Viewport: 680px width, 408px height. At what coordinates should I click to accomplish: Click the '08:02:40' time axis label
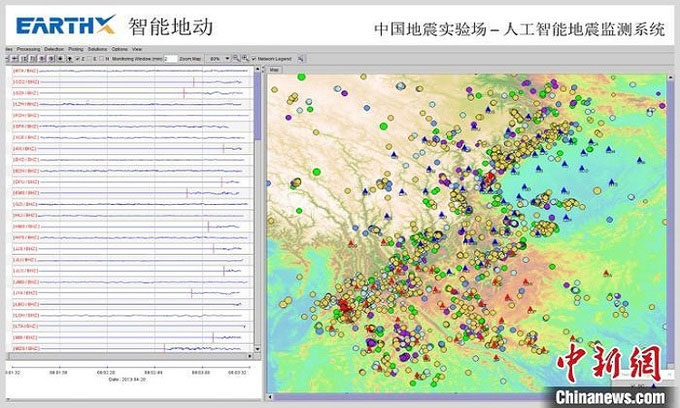pos(153,372)
